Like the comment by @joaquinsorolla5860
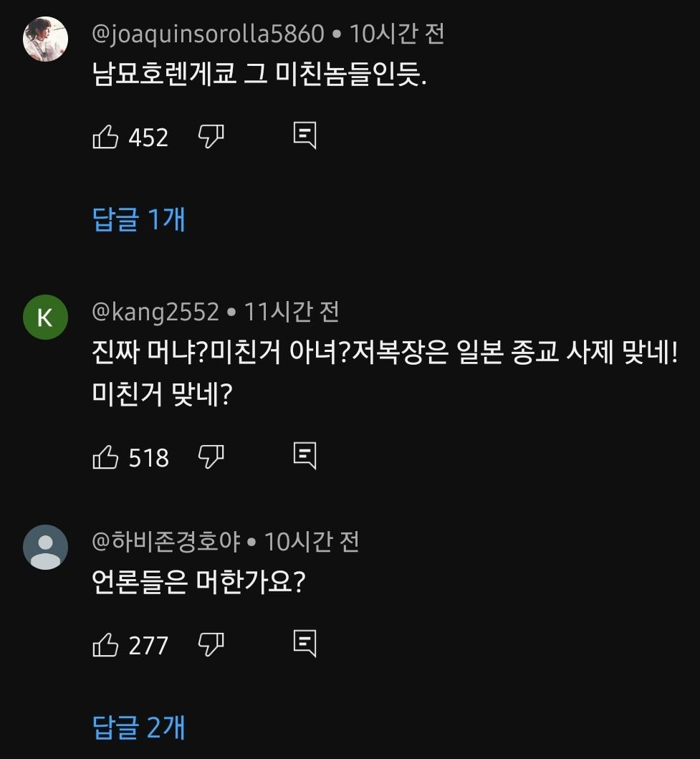 (106, 136)
